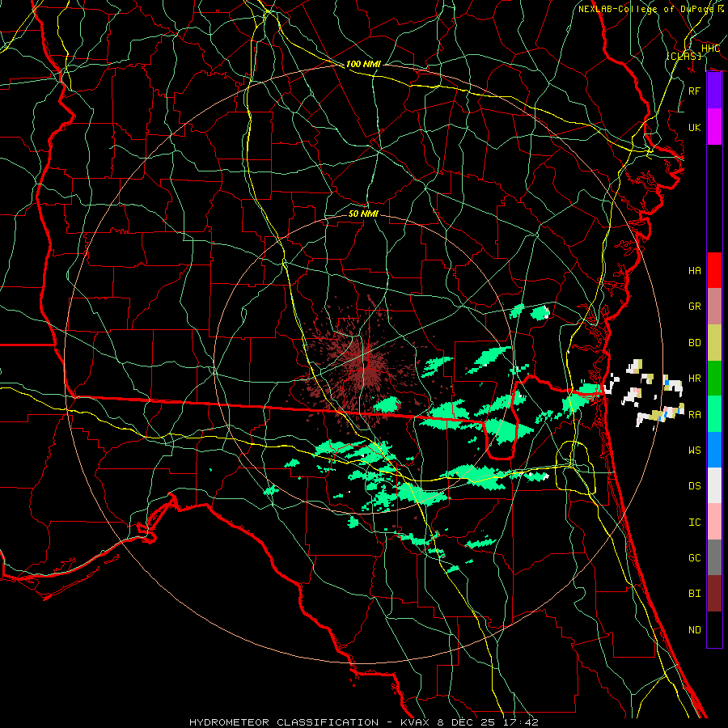Click the ND black legend swatch
Image resolution: width=728 pixels, height=728 pixels.
point(714,629)
